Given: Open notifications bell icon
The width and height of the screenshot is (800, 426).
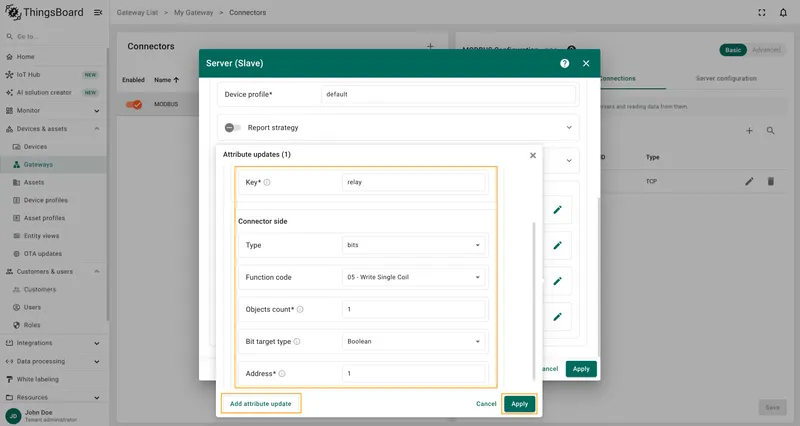Looking at the screenshot, I should [x=783, y=12].
